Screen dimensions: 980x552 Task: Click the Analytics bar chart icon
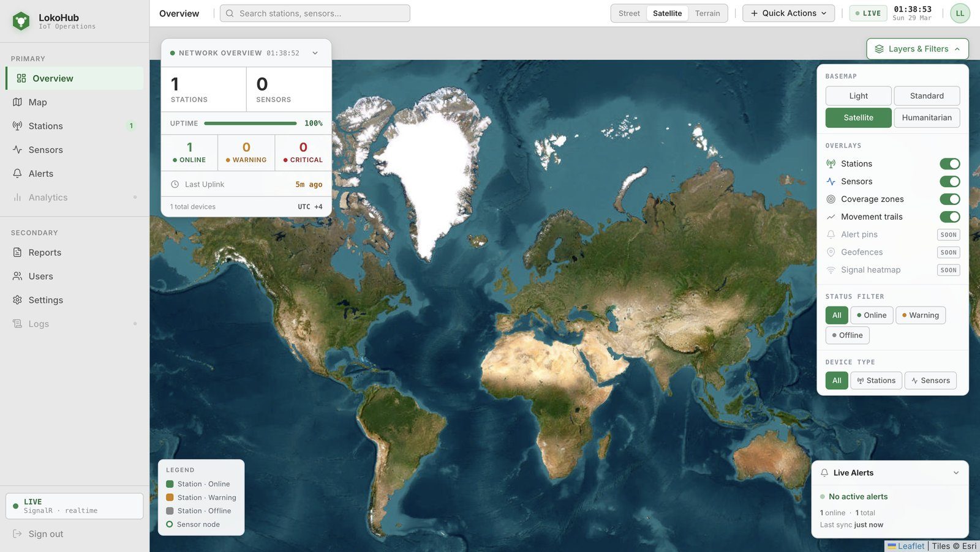pyautogui.click(x=17, y=198)
